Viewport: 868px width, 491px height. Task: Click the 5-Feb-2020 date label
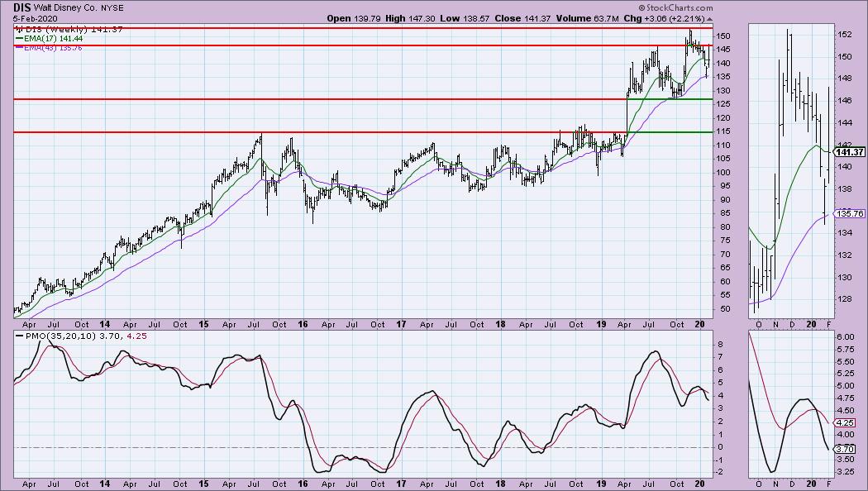coord(35,18)
